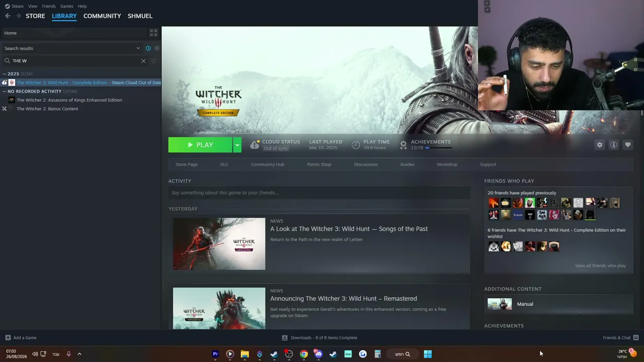The width and height of the screenshot is (644, 362).
Task: Go to the Community tab
Action: [x=102, y=16]
